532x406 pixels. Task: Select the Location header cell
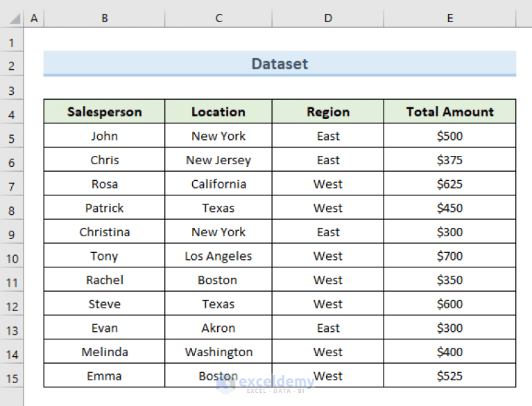tap(218, 112)
